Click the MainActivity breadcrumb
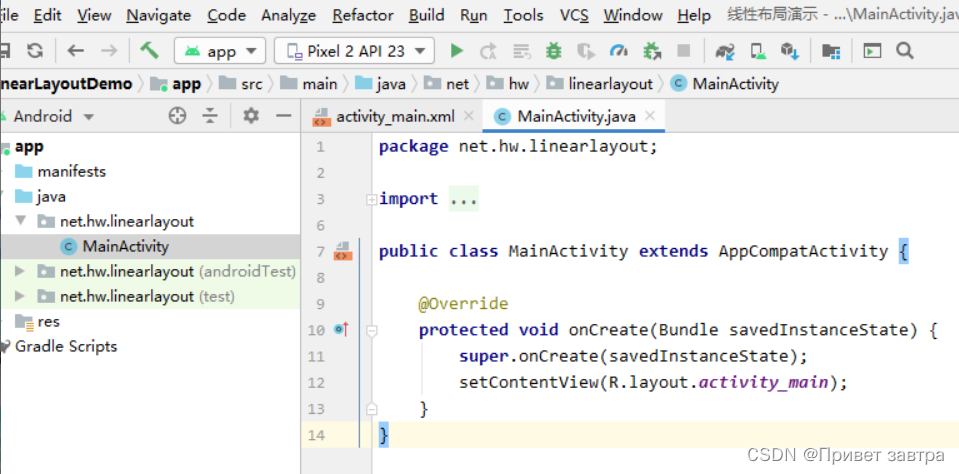Screen dimensions: 959x474 click(725, 84)
